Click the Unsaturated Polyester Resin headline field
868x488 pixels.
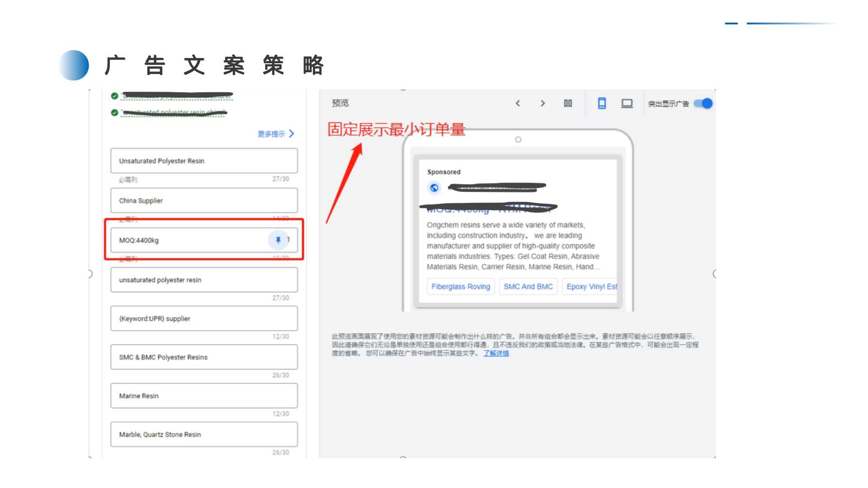pos(204,161)
